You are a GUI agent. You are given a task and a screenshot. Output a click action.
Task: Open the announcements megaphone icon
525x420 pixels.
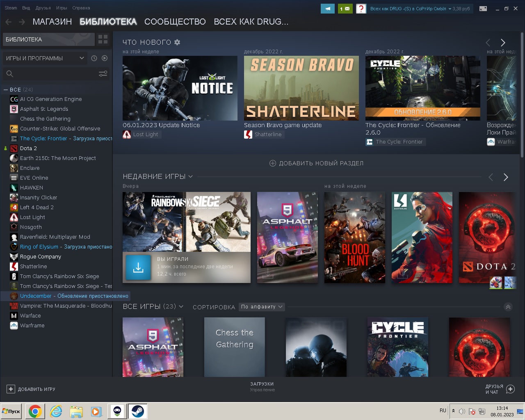[327, 8]
